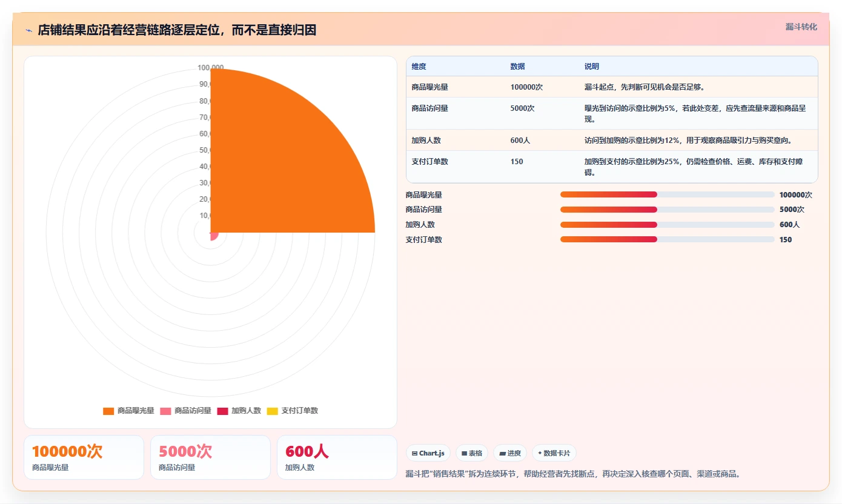Click the lightning icon beside the title
The height and width of the screenshot is (504, 842).
[28, 30]
